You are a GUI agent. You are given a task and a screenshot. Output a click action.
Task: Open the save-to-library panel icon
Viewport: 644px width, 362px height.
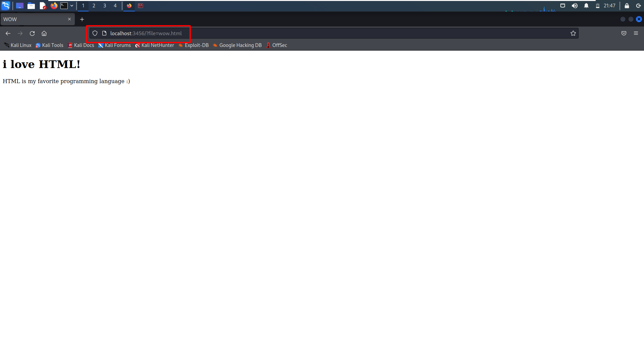coord(624,33)
